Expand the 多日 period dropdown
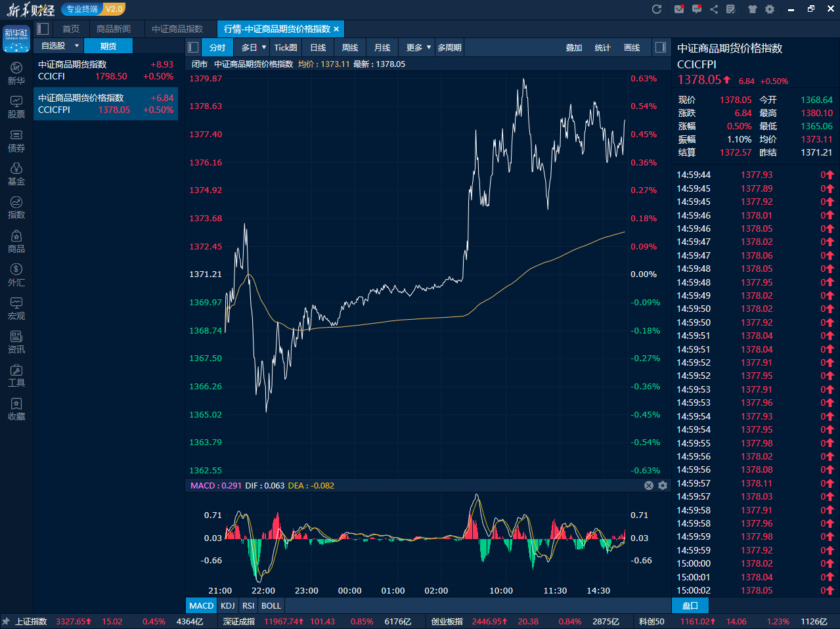 (264, 47)
